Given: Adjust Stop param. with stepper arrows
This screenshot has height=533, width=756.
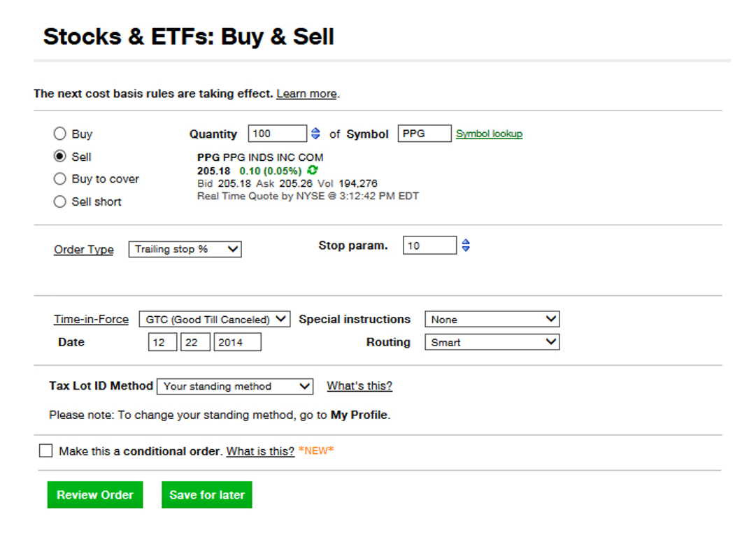Looking at the screenshot, I should [x=465, y=246].
